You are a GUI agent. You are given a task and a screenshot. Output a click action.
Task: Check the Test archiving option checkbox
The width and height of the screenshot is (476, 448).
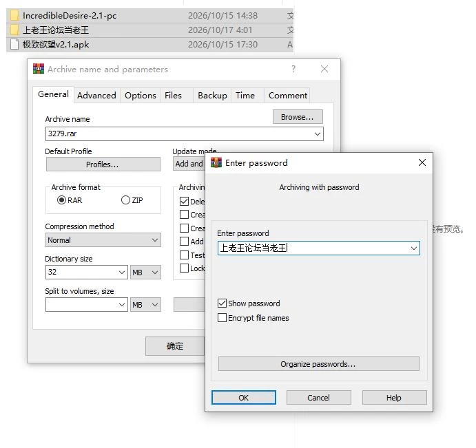[184, 255]
